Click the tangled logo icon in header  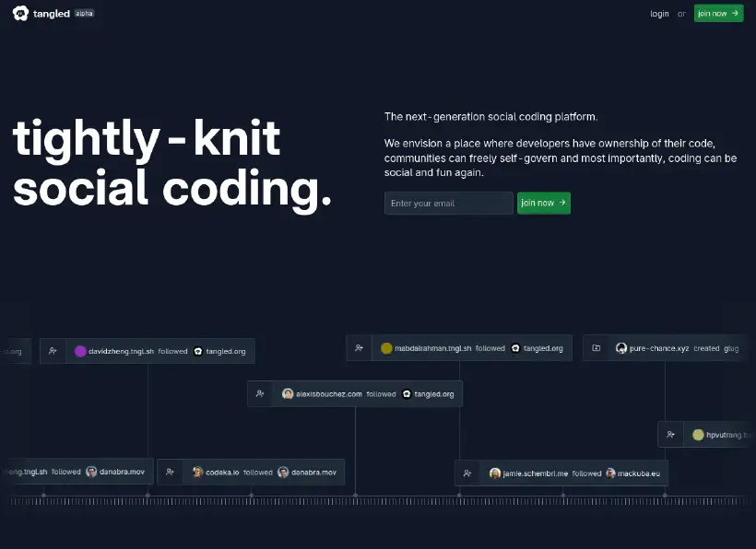click(x=20, y=14)
